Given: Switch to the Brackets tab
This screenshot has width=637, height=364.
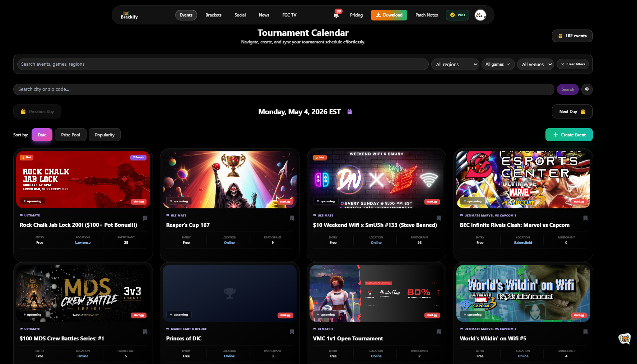Looking at the screenshot, I should pos(213,15).
